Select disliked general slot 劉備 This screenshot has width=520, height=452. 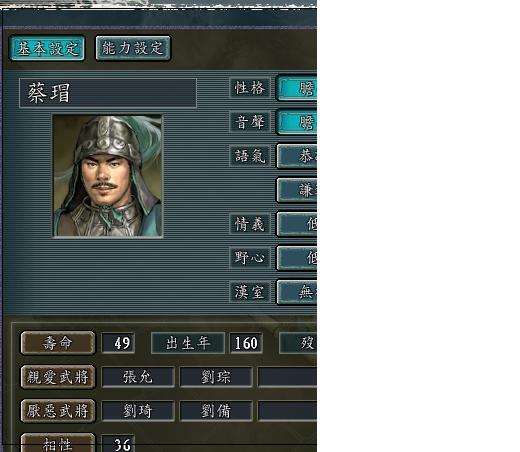tap(216, 411)
